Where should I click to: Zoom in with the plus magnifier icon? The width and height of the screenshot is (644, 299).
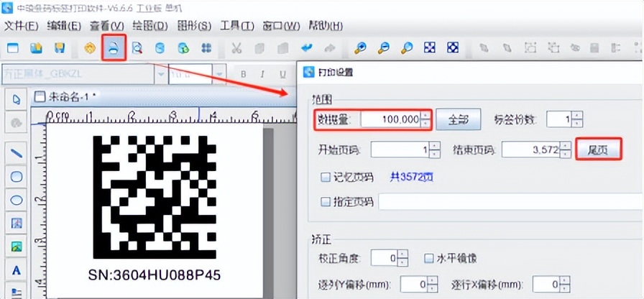tap(360, 48)
